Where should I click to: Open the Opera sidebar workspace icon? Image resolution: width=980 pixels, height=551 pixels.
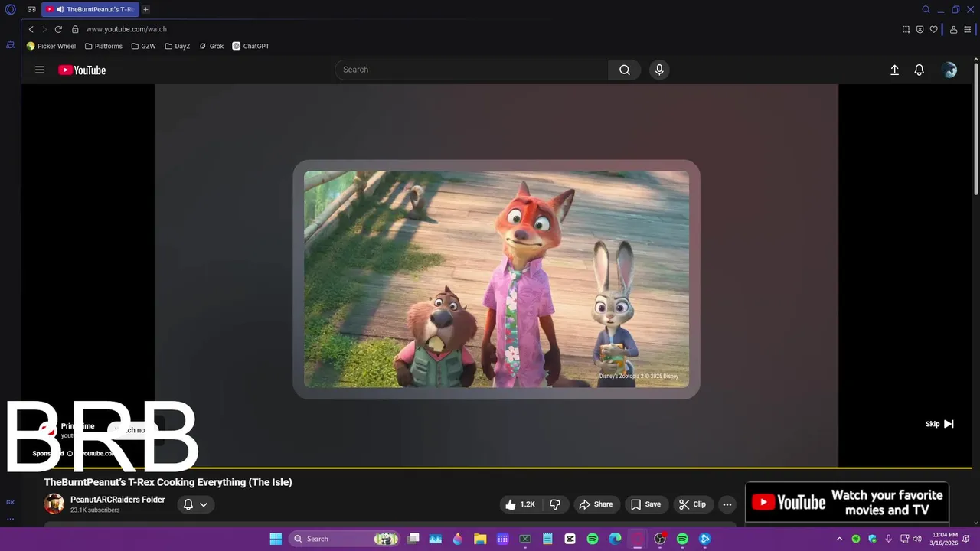[x=11, y=44]
